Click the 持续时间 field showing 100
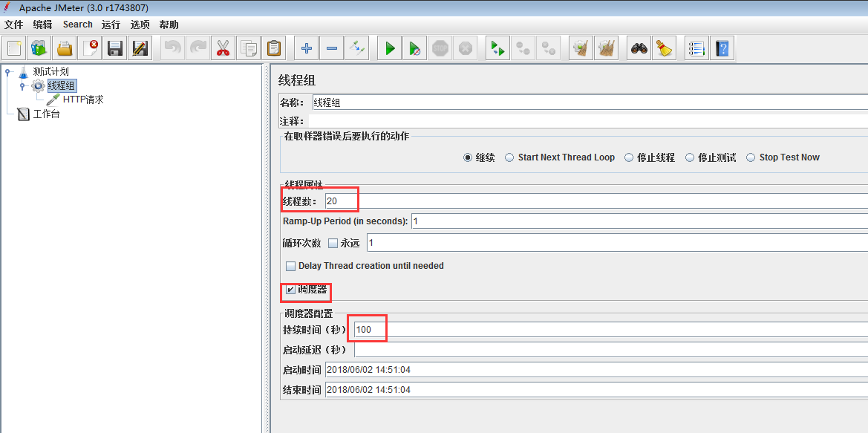The width and height of the screenshot is (868, 433). [x=611, y=330]
